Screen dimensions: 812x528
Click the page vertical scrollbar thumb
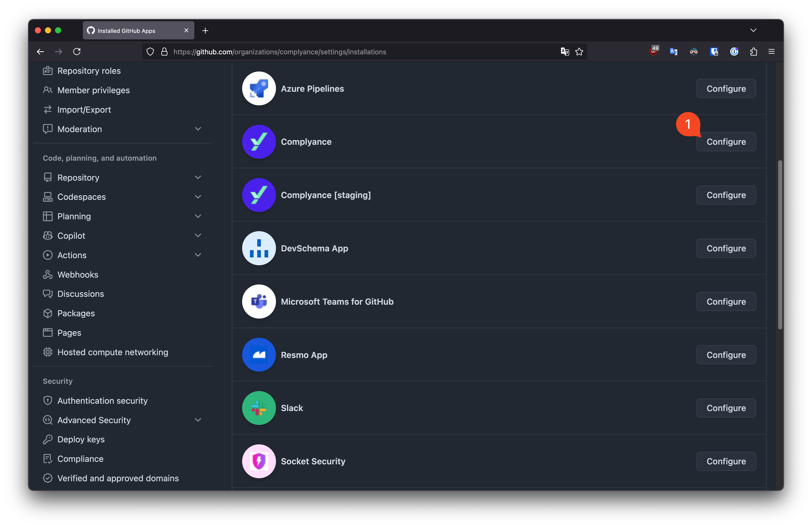(x=780, y=244)
